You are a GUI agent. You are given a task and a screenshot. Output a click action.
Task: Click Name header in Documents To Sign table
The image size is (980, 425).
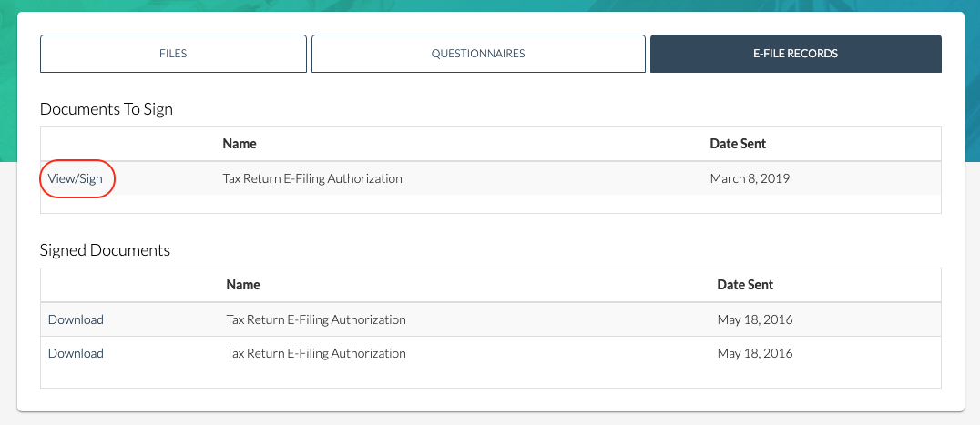click(x=240, y=144)
